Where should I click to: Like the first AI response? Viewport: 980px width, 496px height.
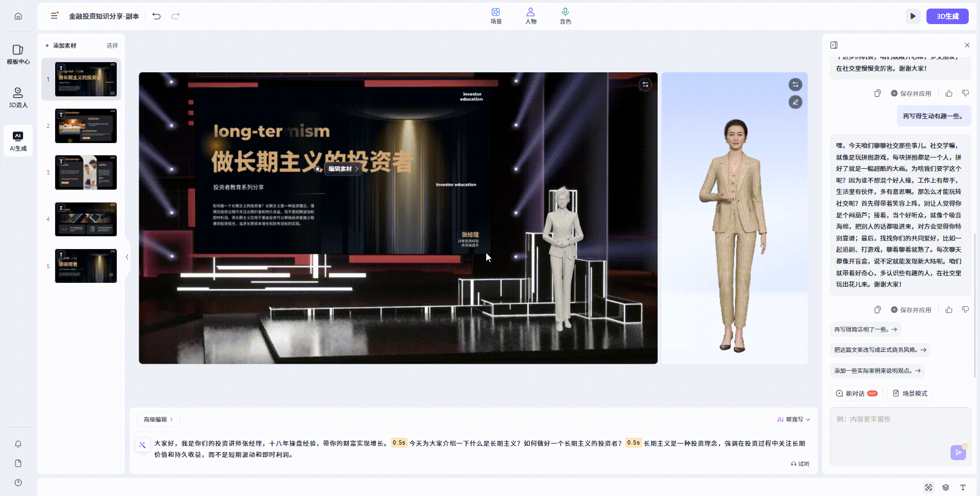tap(949, 93)
